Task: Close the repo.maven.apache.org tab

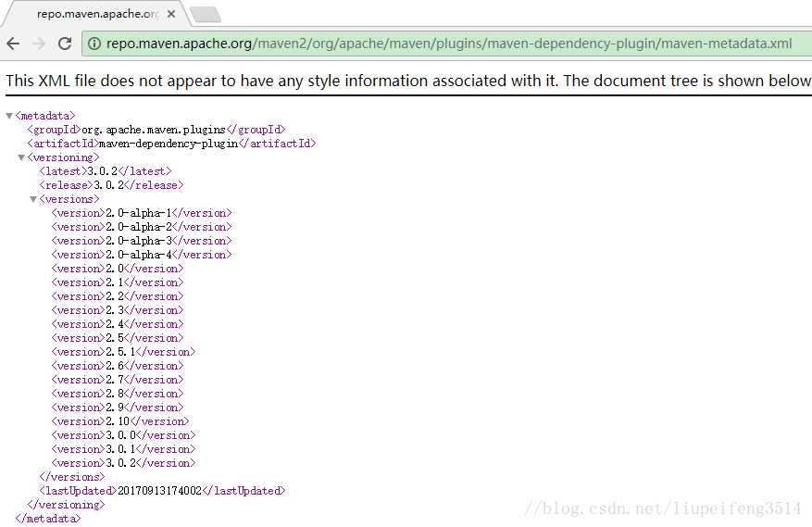Action: (171, 14)
